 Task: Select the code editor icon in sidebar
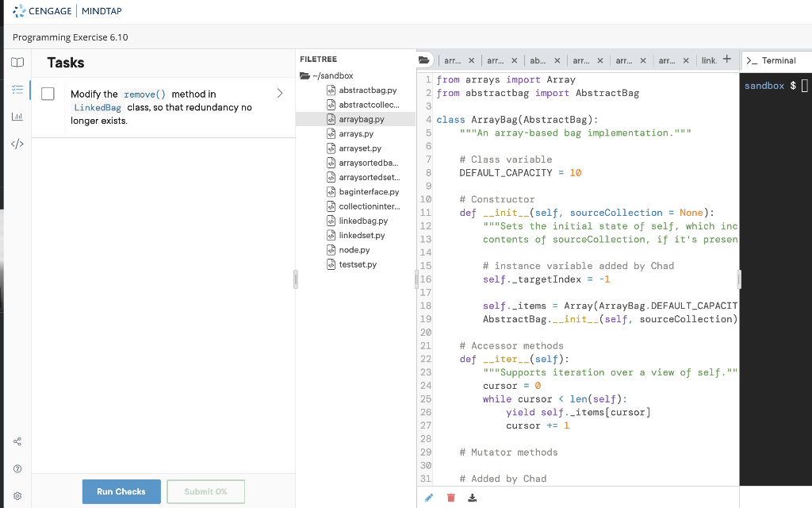(x=17, y=143)
